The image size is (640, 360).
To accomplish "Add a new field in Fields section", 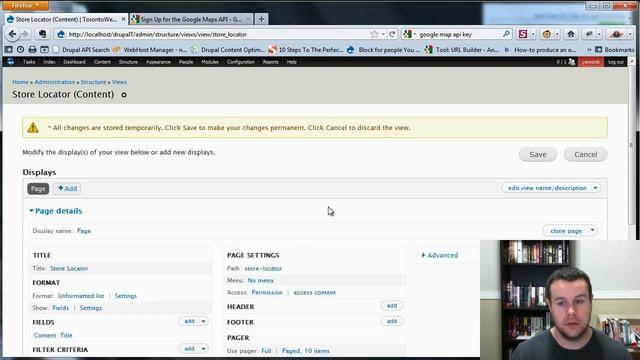I will tap(189, 322).
